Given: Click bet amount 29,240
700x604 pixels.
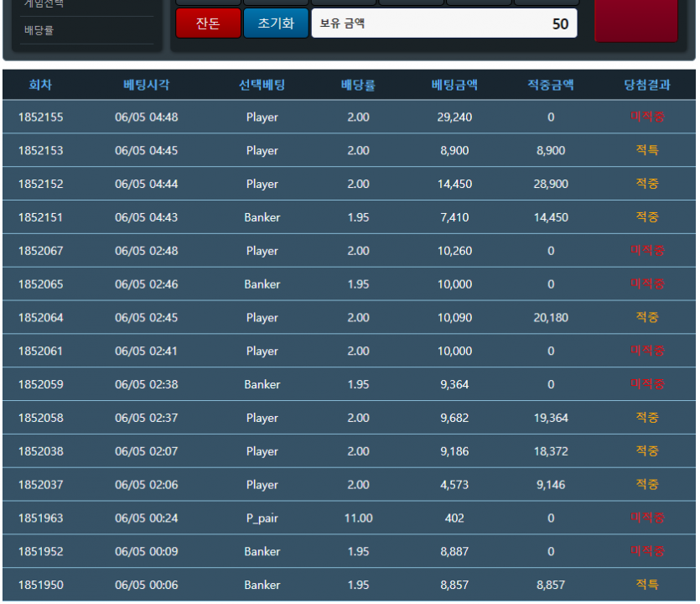Looking at the screenshot, I should pyautogui.click(x=454, y=117).
